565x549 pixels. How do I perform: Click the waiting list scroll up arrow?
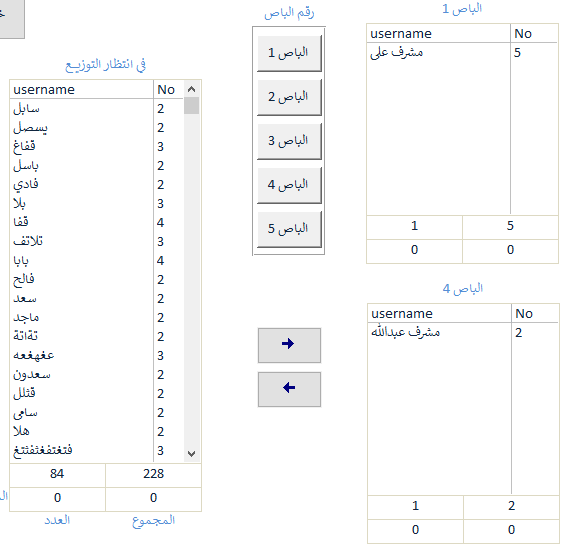(x=191, y=89)
